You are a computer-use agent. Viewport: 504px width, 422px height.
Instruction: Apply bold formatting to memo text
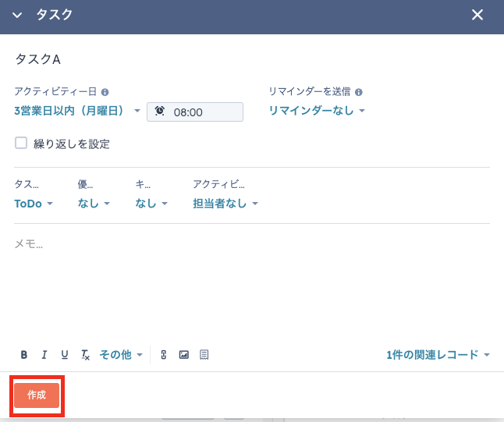pos(24,355)
